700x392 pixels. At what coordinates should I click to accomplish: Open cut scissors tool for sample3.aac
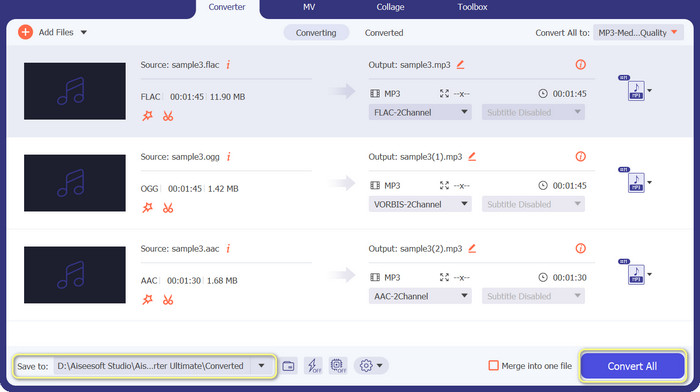pos(168,300)
